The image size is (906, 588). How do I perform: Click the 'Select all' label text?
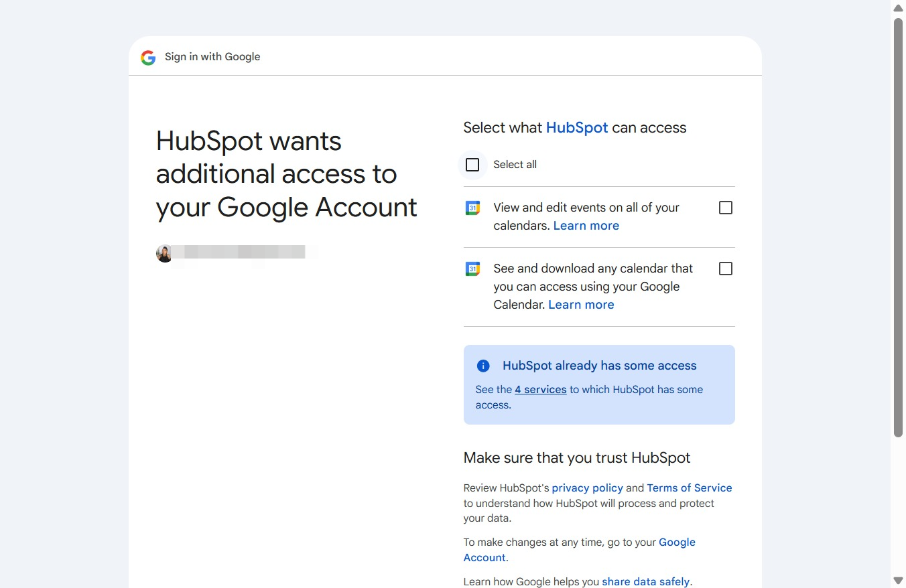click(515, 165)
